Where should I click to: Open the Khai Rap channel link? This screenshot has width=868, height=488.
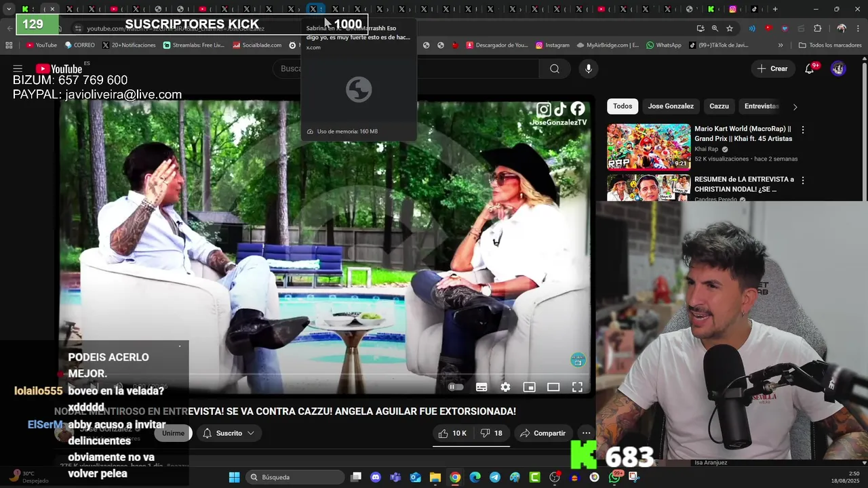706,149
